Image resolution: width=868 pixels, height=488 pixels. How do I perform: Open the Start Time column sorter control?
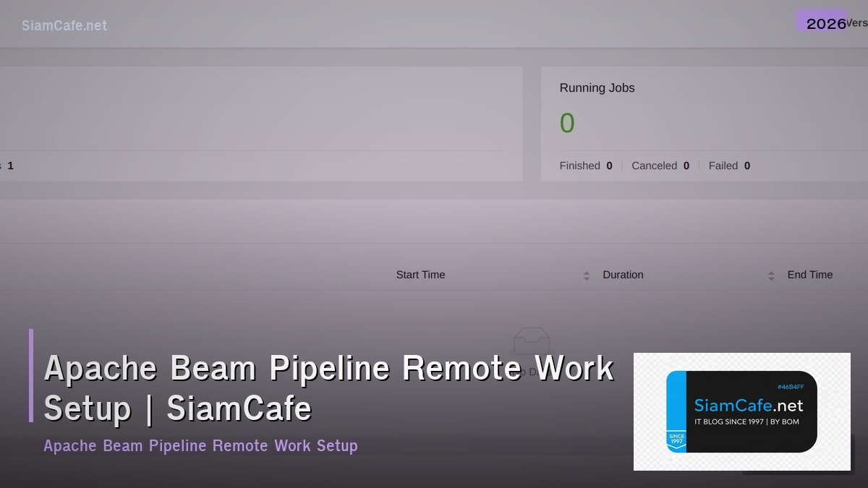click(x=586, y=275)
